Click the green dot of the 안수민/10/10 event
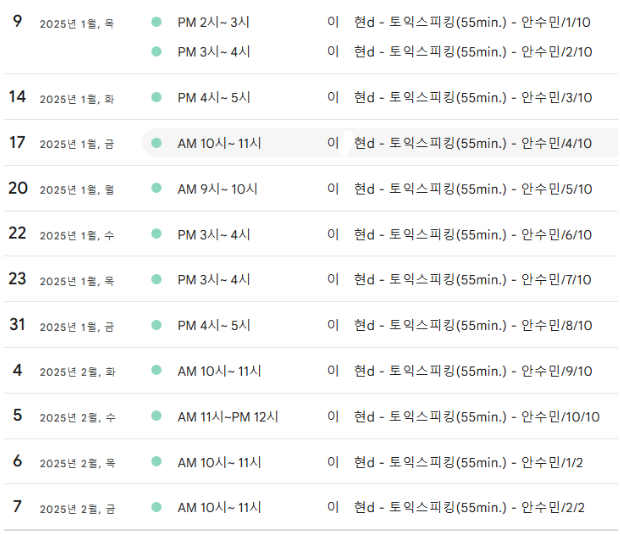The width and height of the screenshot is (620, 534). [156, 416]
